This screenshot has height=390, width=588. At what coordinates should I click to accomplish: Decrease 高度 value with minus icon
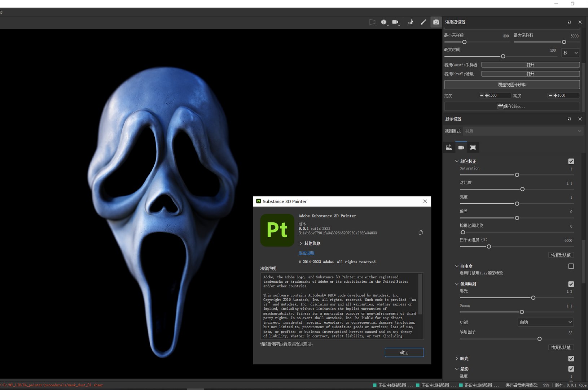[x=550, y=96]
